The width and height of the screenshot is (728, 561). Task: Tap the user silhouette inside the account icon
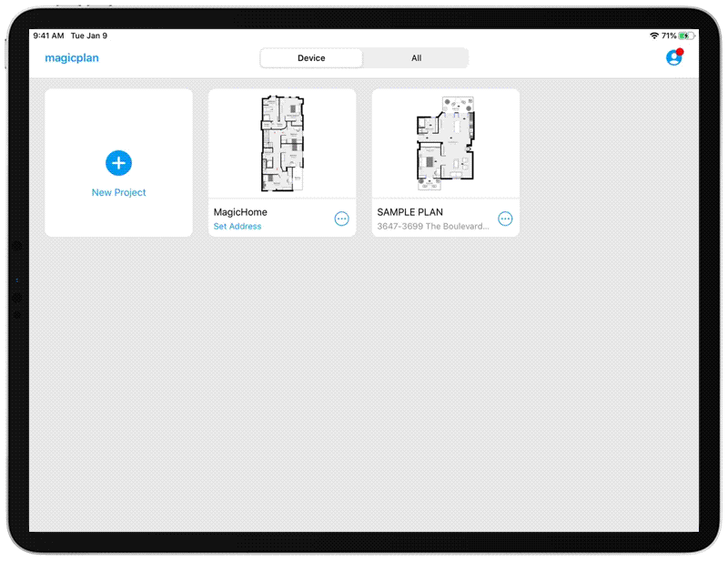point(674,56)
